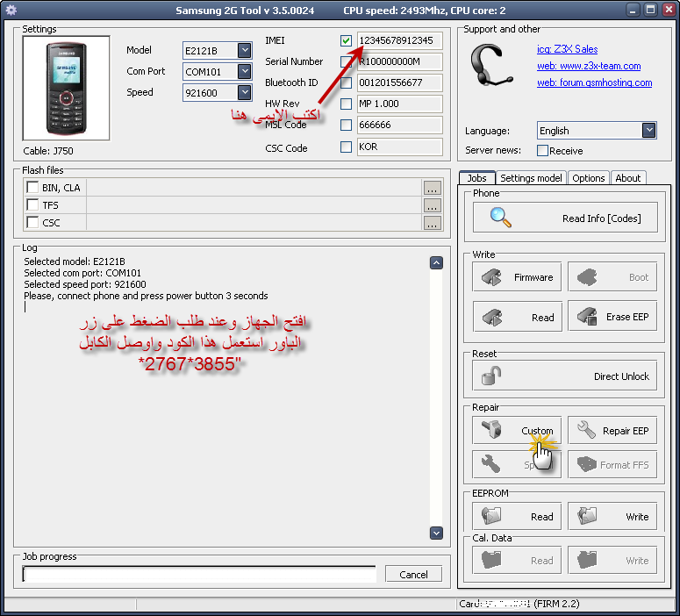Click the Cal. Data Write folder icon
Screen dimensions: 680x616
(587, 560)
